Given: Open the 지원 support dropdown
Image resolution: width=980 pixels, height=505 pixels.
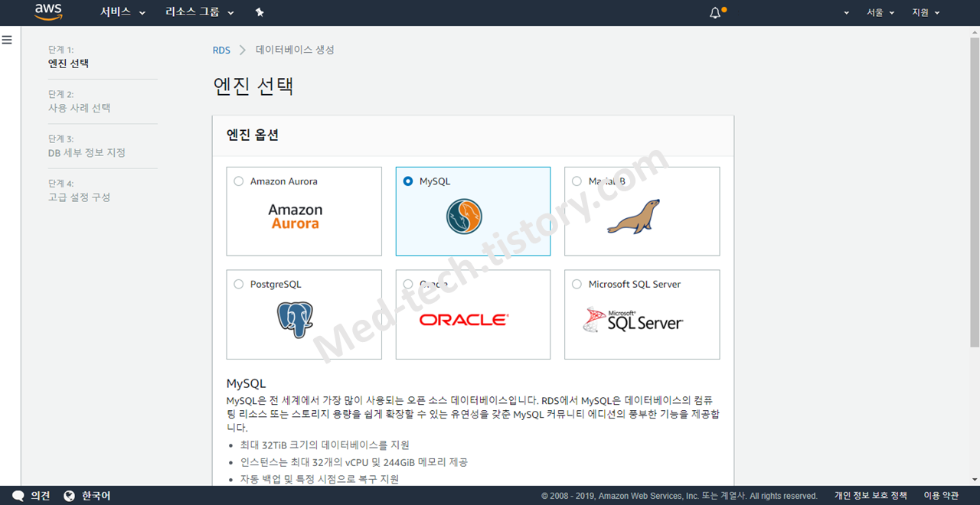Looking at the screenshot, I should [926, 13].
